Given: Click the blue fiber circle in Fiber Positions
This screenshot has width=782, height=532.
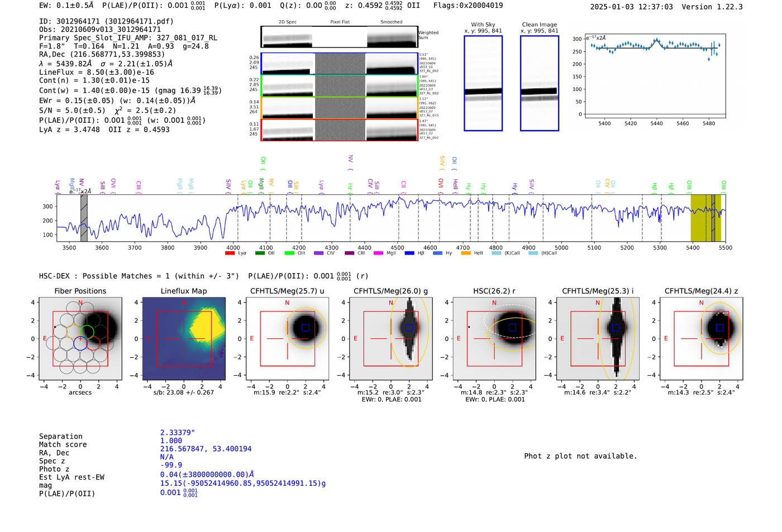Looking at the screenshot, I should coord(80,343).
